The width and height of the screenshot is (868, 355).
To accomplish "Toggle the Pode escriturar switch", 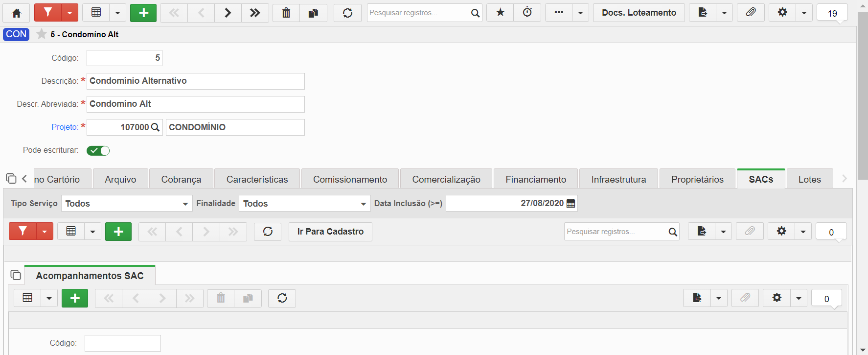I will click(x=98, y=150).
